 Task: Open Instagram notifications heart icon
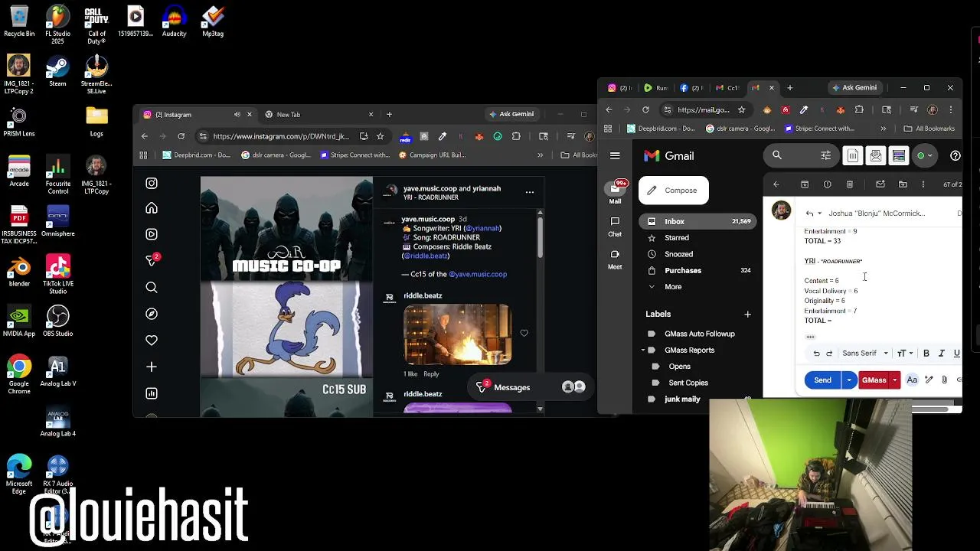tap(152, 340)
